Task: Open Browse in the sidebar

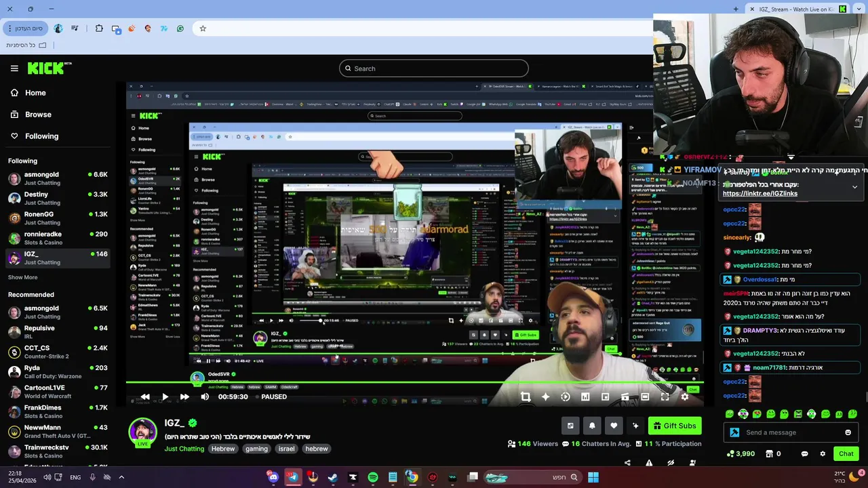Action: [x=31, y=115]
